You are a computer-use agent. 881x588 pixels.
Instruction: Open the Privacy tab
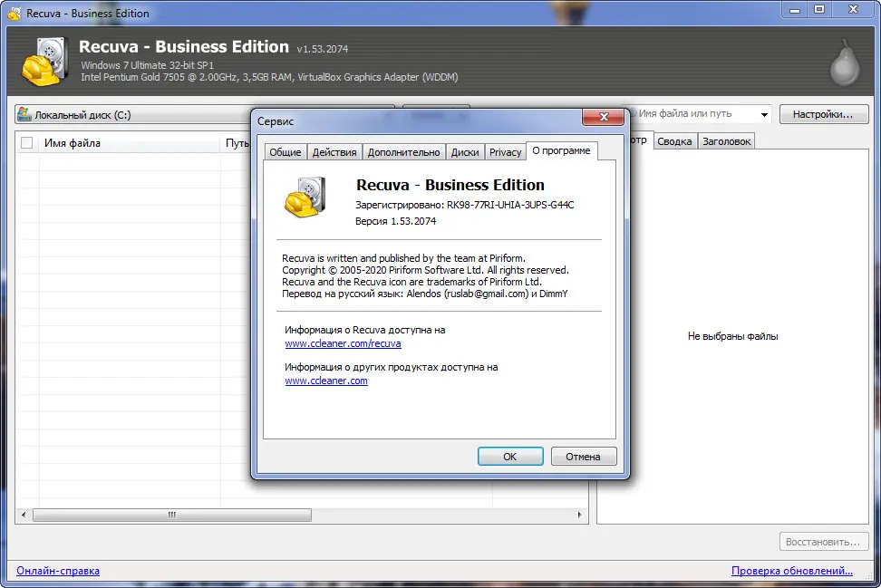coord(505,152)
